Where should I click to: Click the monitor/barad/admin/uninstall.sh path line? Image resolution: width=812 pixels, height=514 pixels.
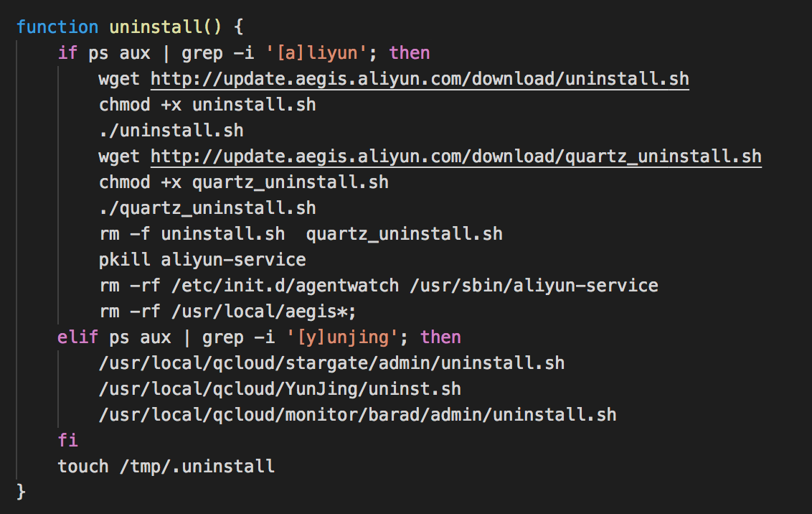[358, 415]
